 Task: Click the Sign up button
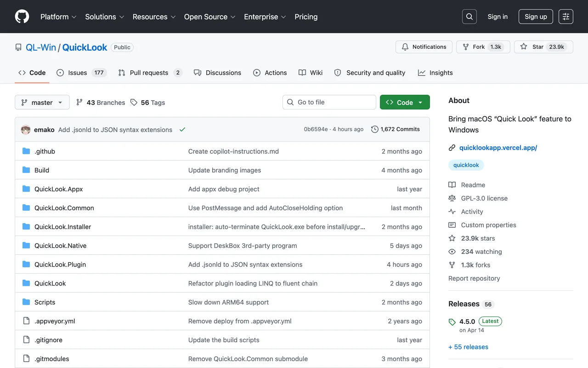[x=536, y=17]
